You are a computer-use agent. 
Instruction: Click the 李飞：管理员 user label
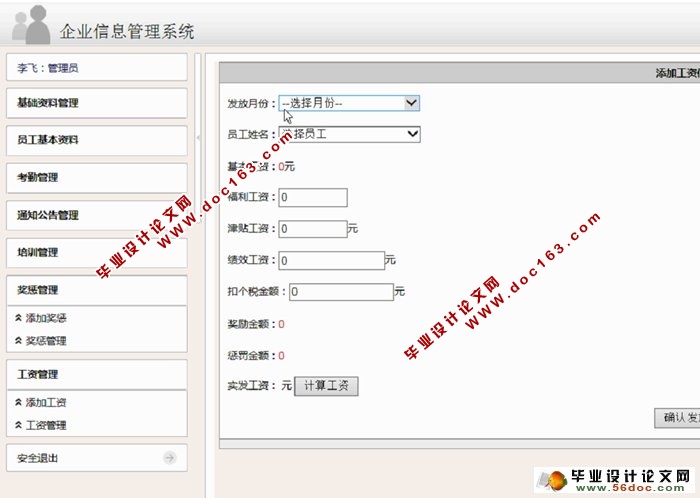[x=48, y=68]
